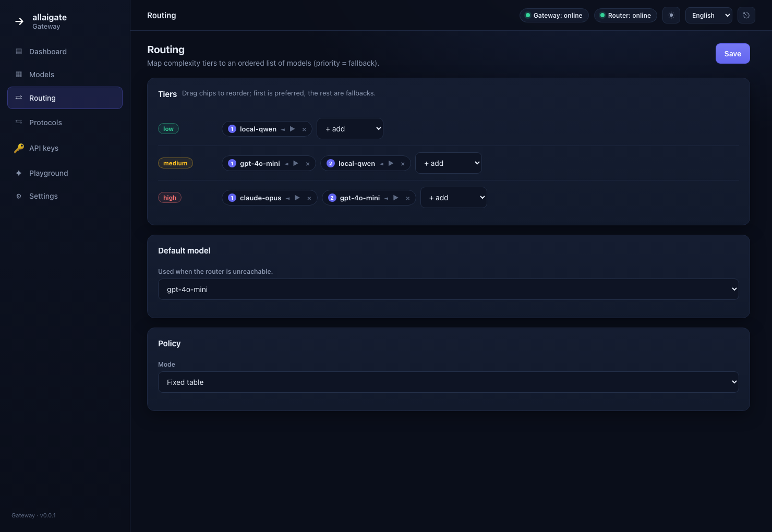Click the medium tier badge
Screen dimensions: 772x532
(175, 163)
